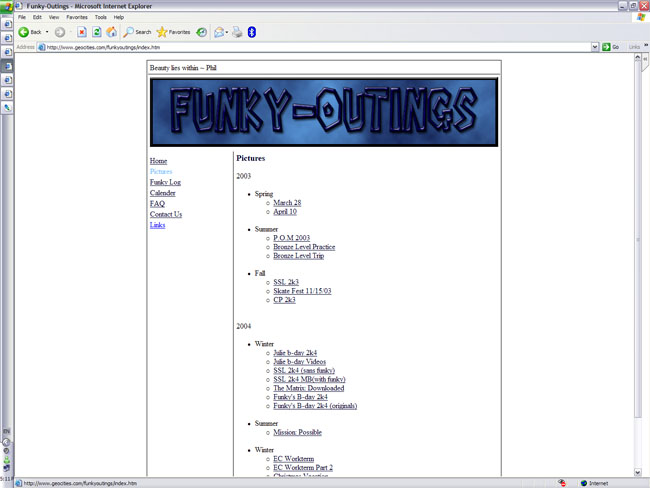Refresh the current page
This screenshot has height=488, width=650.
click(97, 32)
